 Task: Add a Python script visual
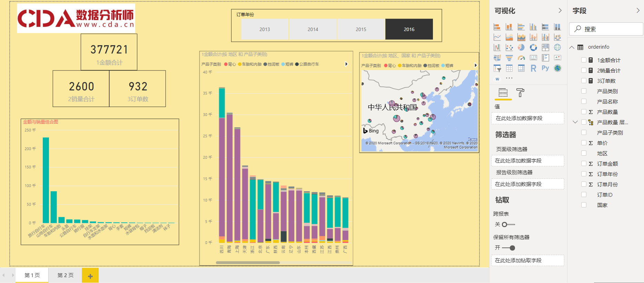545,68
